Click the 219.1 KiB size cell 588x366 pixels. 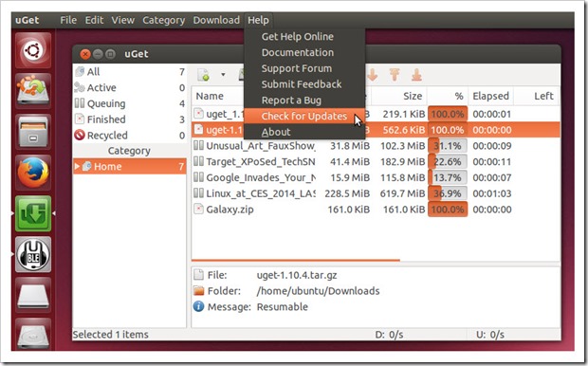(404, 114)
